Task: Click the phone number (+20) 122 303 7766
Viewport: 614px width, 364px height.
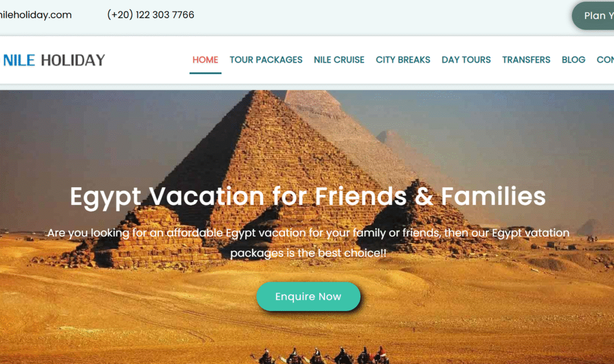Action: pos(151,15)
